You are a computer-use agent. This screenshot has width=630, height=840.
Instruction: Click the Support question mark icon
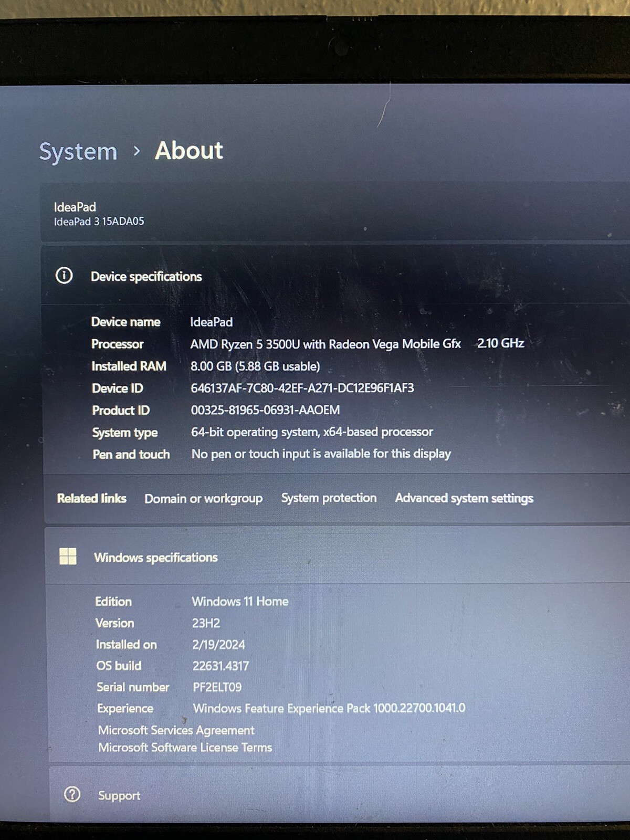click(x=72, y=794)
